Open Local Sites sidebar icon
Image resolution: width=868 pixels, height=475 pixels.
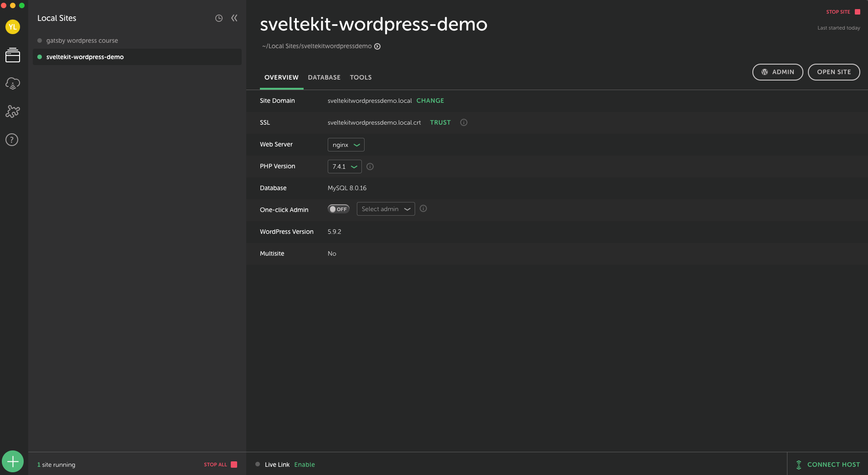[13, 55]
